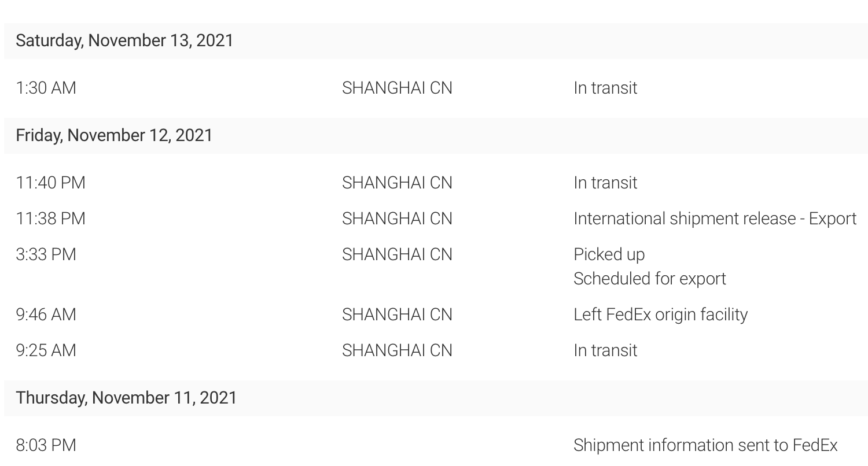Viewport: 868px width, 466px height.
Task: Select the Friday, November 12, 2021 date header
Action: pos(114,135)
